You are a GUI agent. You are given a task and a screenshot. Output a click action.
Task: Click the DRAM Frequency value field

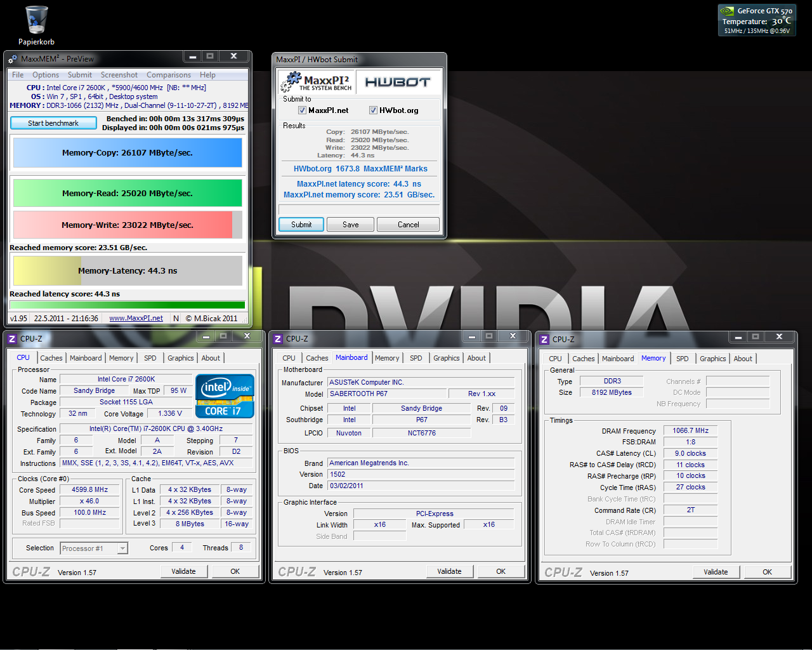pos(690,431)
